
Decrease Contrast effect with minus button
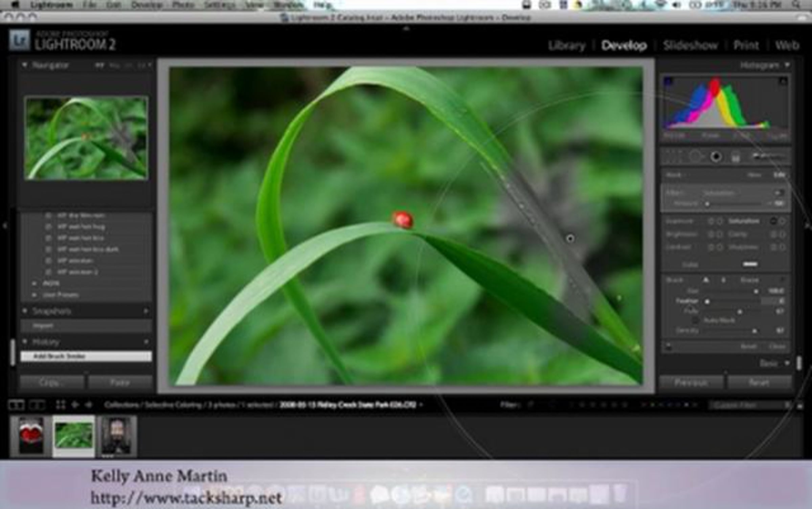point(711,247)
